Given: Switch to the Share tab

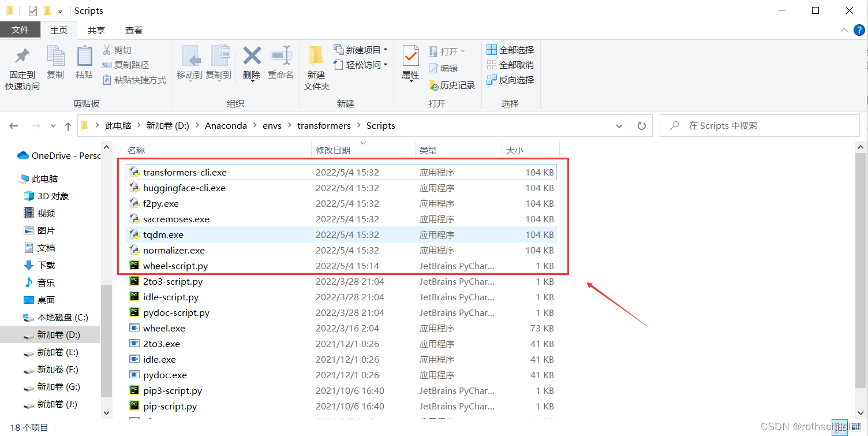Looking at the screenshot, I should 96,30.
